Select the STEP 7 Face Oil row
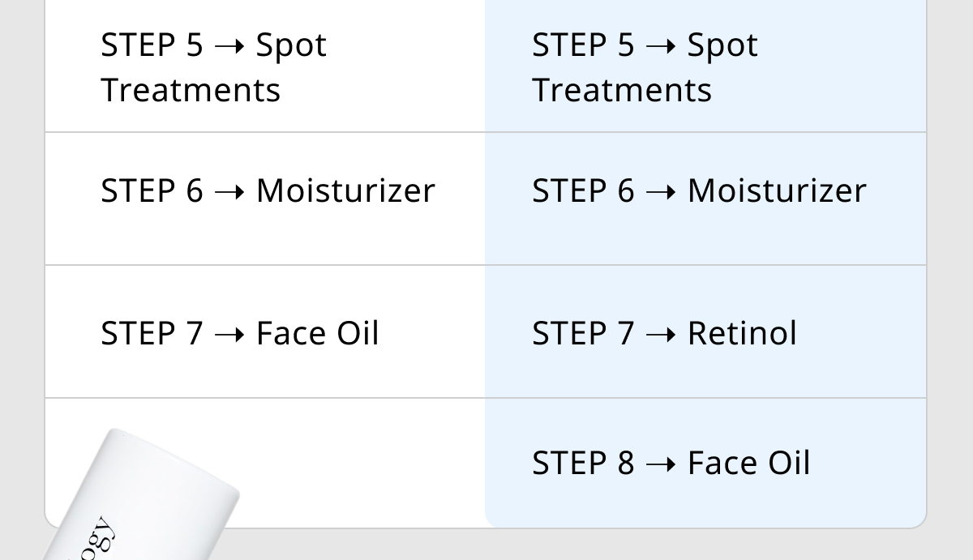Viewport: 973px width, 560px height. (265, 331)
